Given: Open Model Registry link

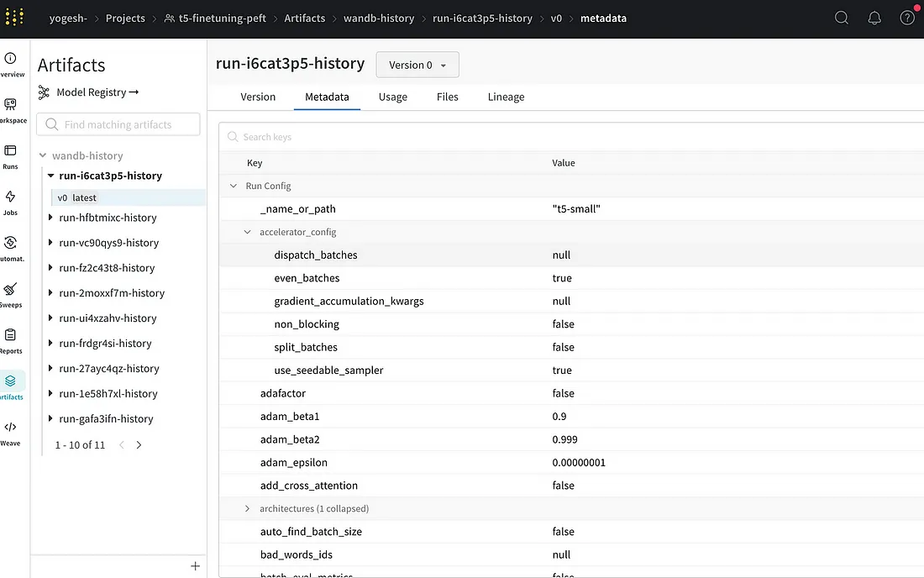Looking at the screenshot, I should pos(97,92).
